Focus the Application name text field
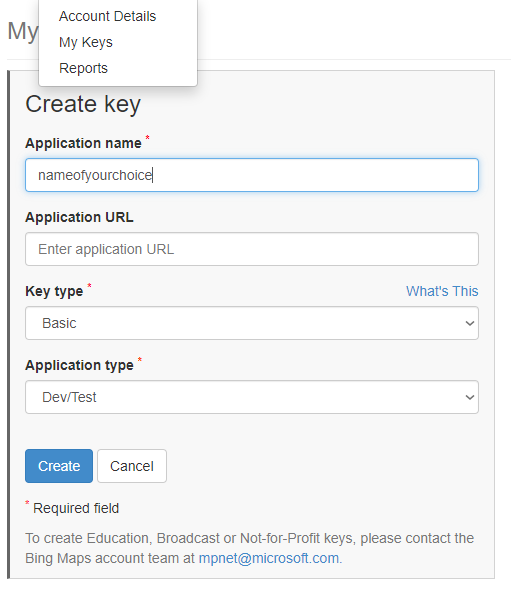Screen dimensions: 511x593 click(x=252, y=175)
